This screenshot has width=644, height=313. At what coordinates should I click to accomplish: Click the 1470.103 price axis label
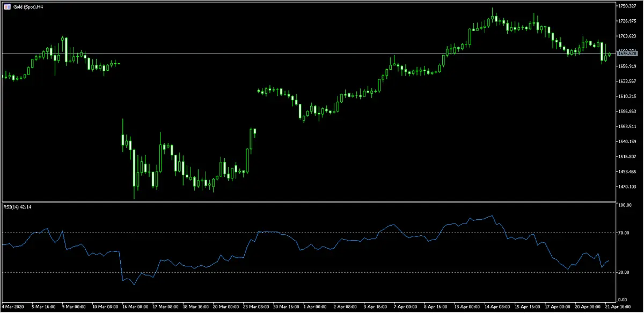[627, 187]
